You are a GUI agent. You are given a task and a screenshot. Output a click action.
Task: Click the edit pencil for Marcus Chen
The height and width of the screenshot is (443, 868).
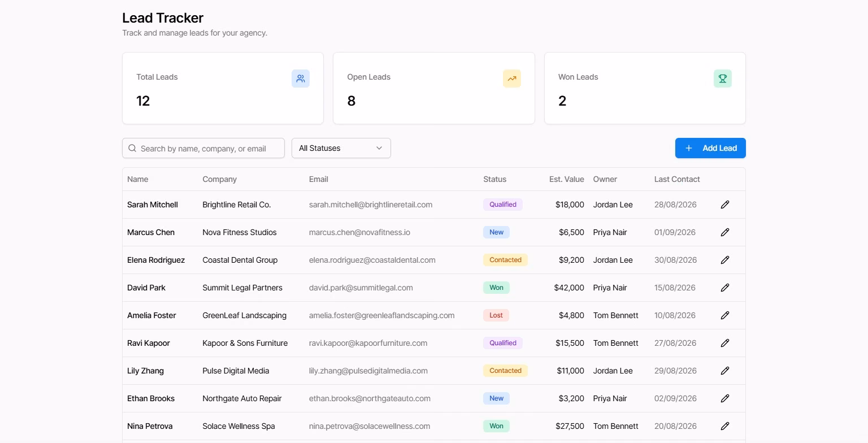(725, 232)
